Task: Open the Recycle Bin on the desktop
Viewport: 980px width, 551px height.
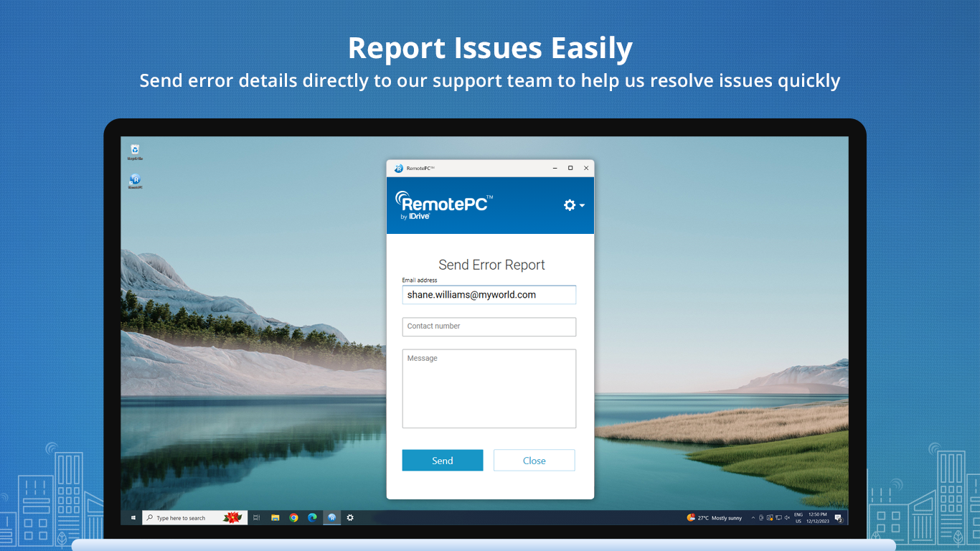Action: (x=135, y=149)
